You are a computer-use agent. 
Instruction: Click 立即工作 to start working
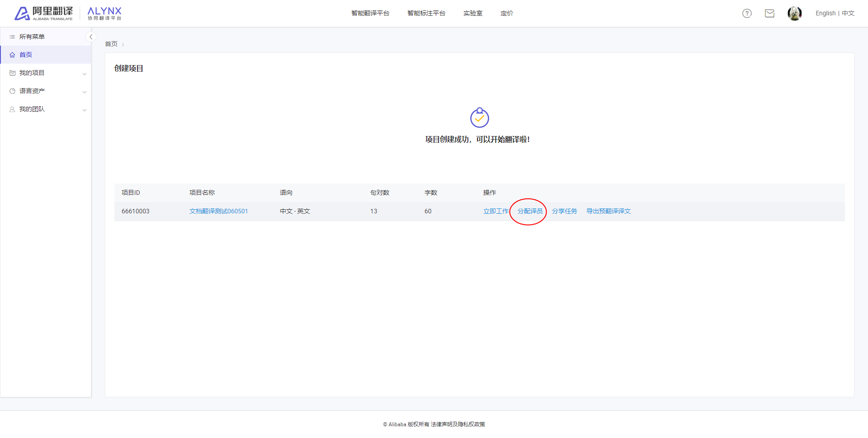tap(496, 212)
